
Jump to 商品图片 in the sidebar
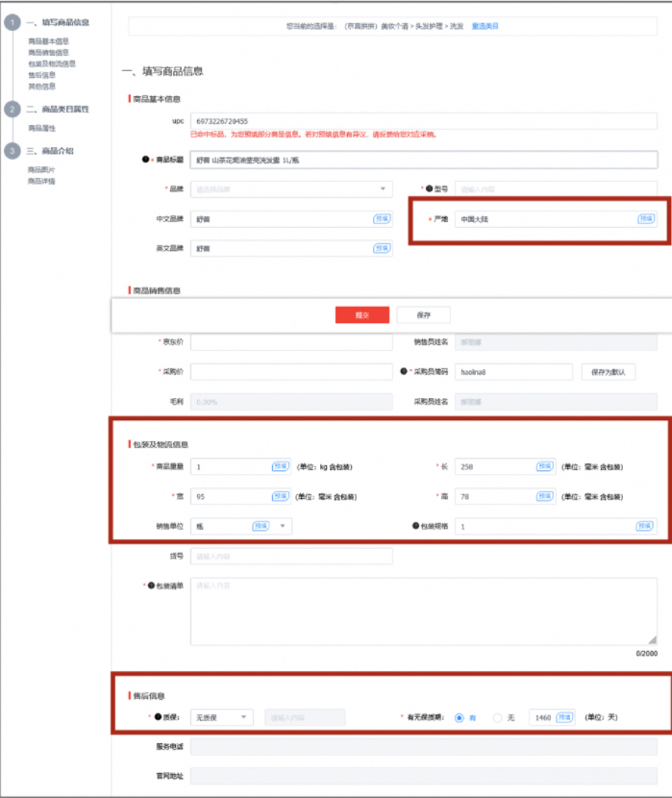41,170
